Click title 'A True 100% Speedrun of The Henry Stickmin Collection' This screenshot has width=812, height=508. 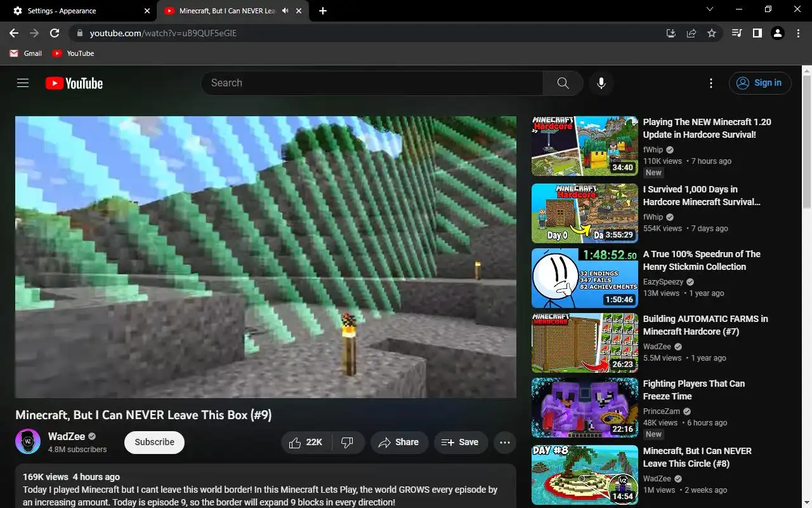702,260
